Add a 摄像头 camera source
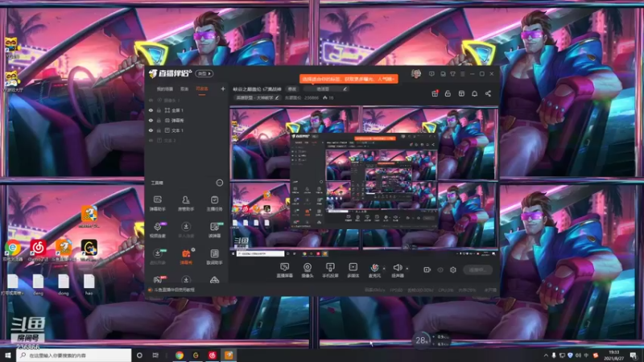This screenshot has width=644, height=362. [308, 270]
